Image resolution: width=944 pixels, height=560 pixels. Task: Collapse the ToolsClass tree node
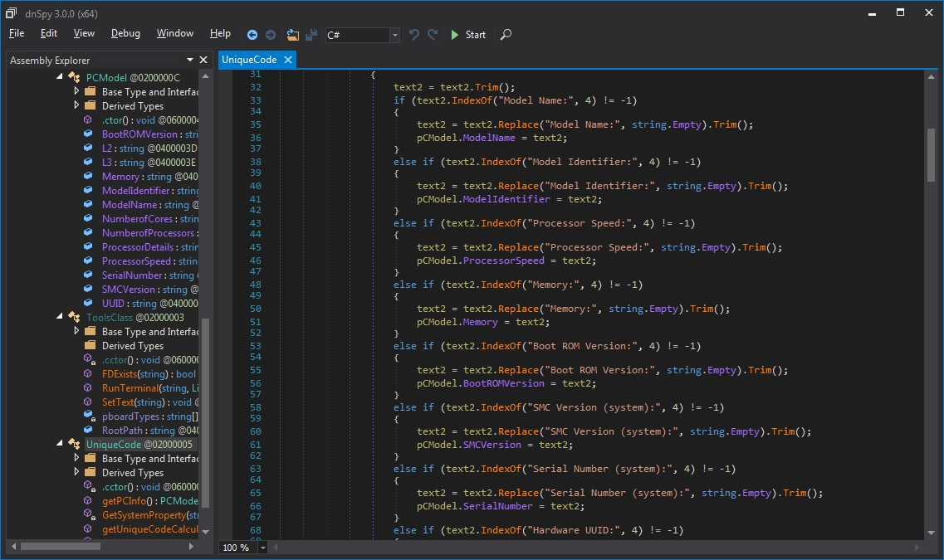coord(60,317)
